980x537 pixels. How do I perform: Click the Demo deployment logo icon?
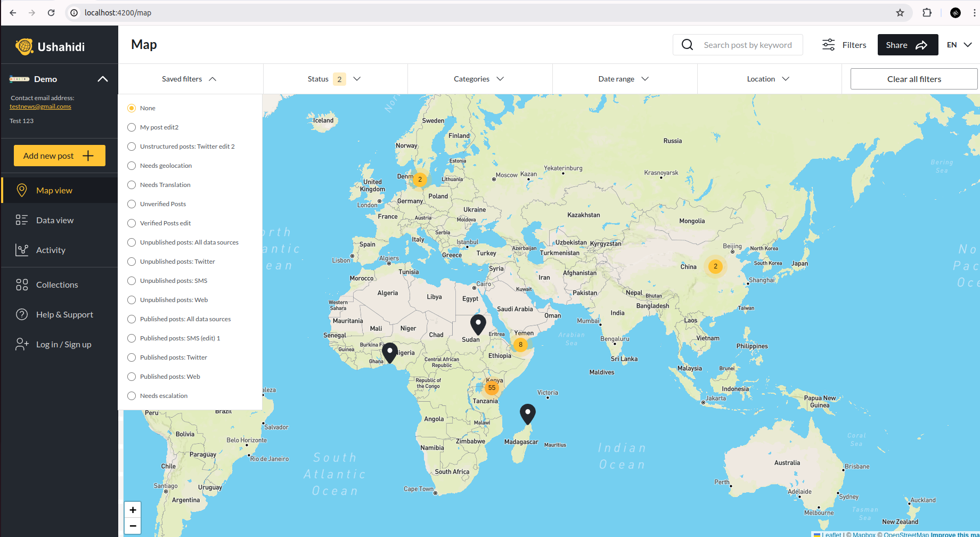coord(19,79)
